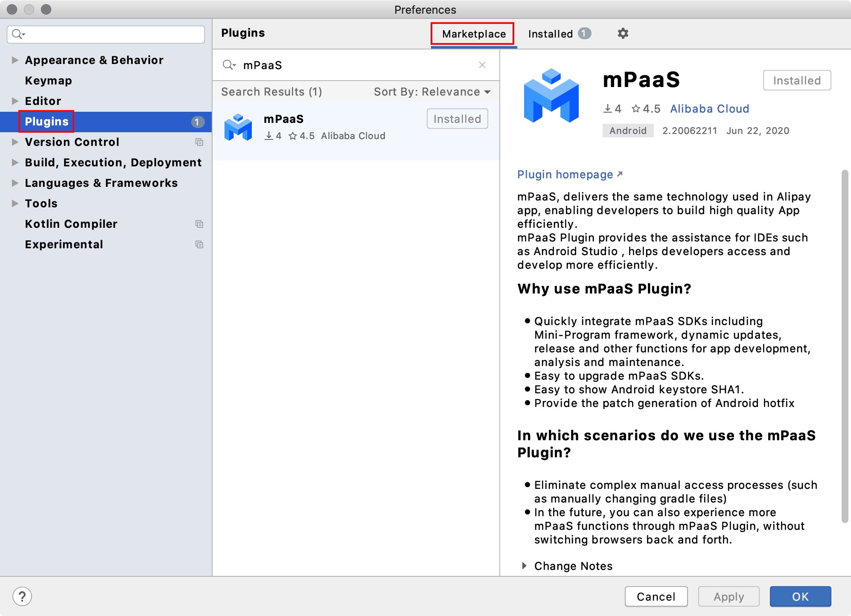The height and width of the screenshot is (616, 851).
Task: Clear the mPaaS plugin search text
Action: tap(482, 65)
